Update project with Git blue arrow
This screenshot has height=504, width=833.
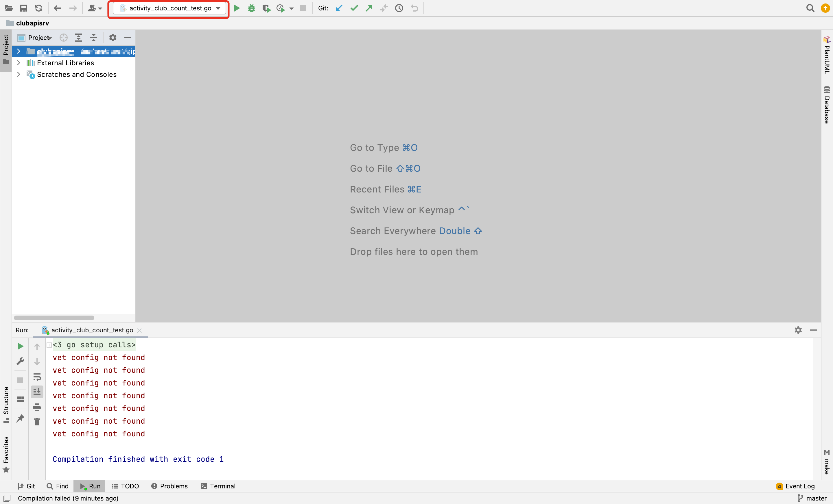click(339, 8)
